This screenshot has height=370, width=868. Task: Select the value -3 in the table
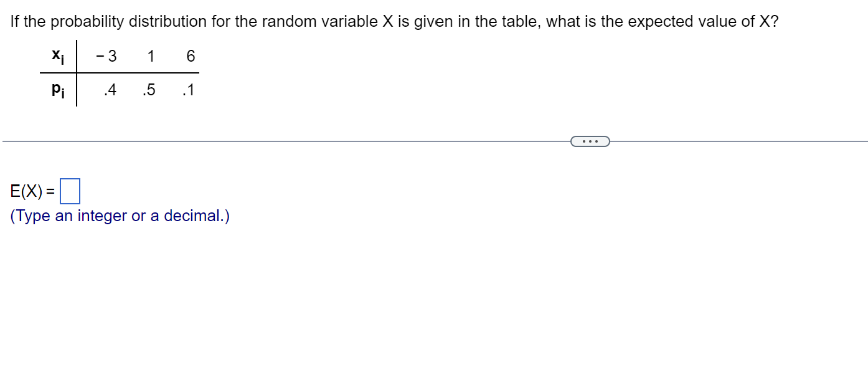click(x=105, y=56)
